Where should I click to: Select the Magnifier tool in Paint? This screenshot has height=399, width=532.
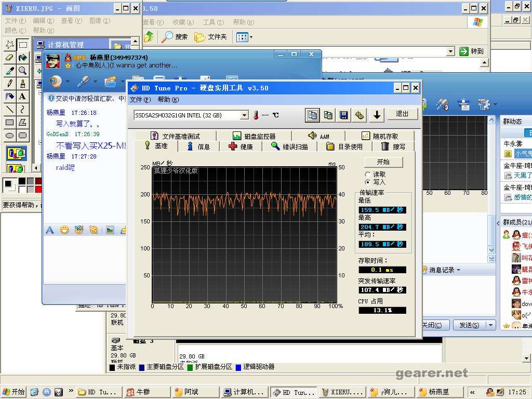tap(22, 70)
